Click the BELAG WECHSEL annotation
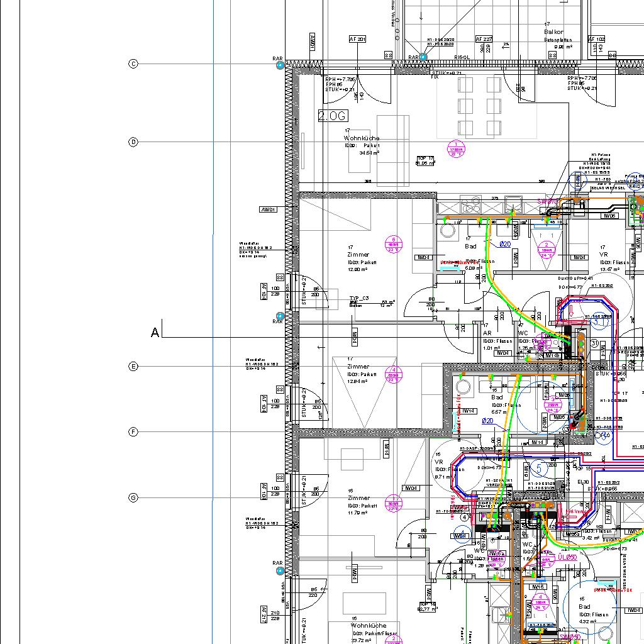 coord(608,187)
